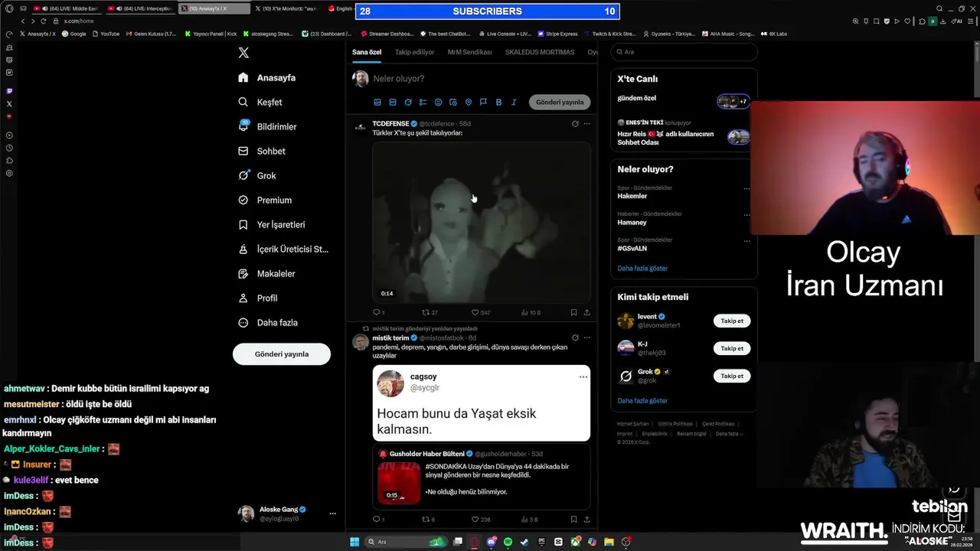Click flag icon in composer
Screen dimensions: 980x551
click(483, 102)
